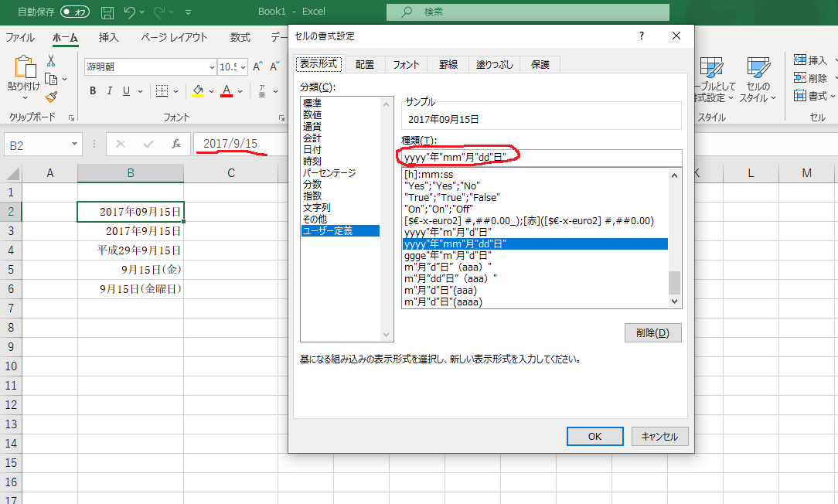Open the font size dropdown

tap(242, 67)
